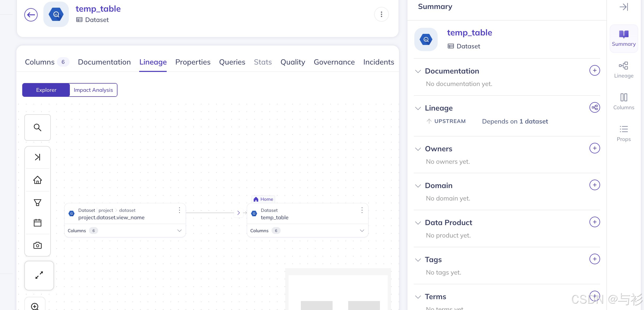Screen dimensions: 644x310
Task: Click the search icon in lineage toolbar
Action: pos(38,127)
